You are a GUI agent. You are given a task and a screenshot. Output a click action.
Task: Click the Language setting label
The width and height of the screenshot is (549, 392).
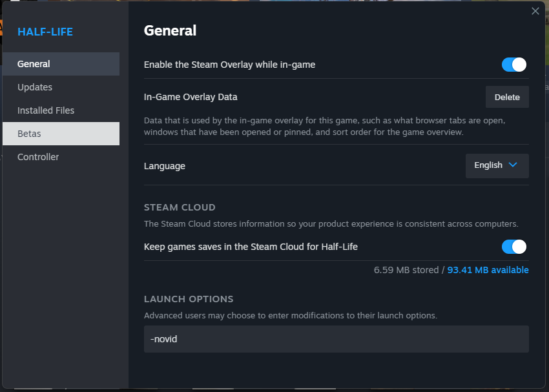tap(165, 166)
